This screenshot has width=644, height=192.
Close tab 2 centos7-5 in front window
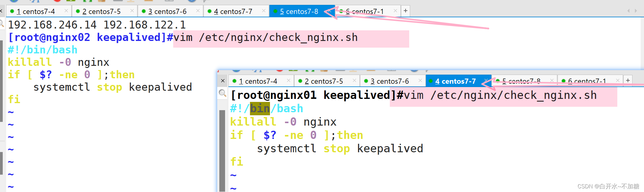tap(354, 80)
